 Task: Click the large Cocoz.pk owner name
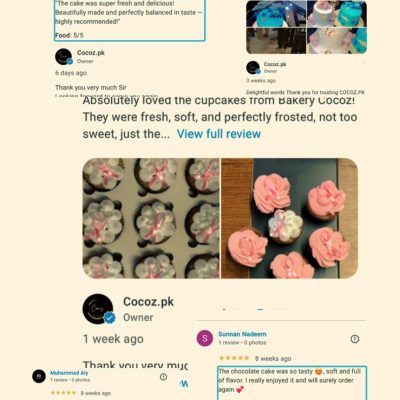point(148,302)
